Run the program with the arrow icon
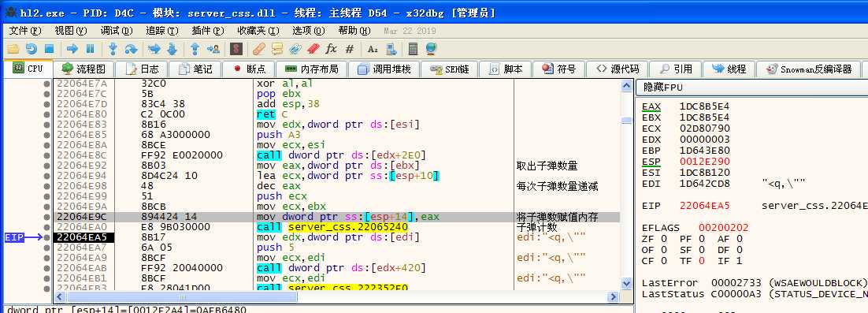868x313 pixels. pyautogui.click(x=72, y=49)
